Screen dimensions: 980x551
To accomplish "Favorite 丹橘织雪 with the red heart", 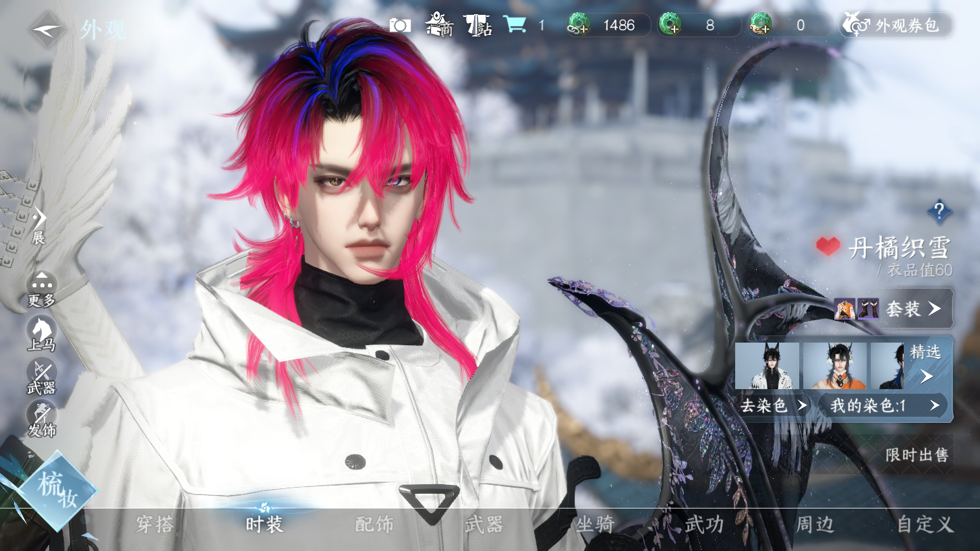I will (x=828, y=247).
